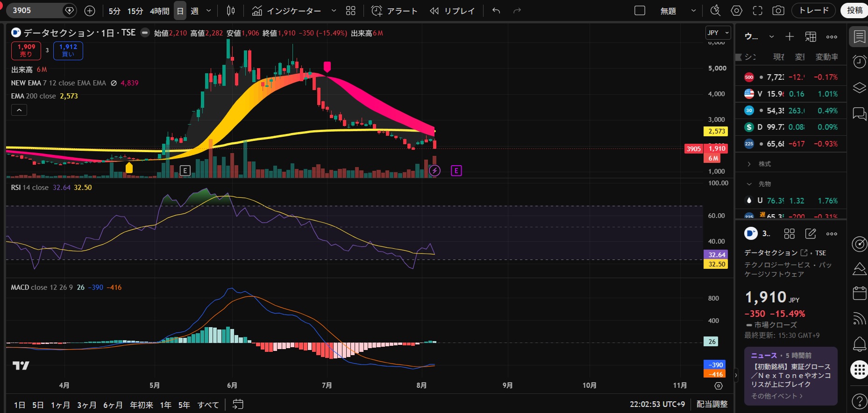Collapse the indicator legend with up chevron
868x413 pixels.
tap(19, 110)
